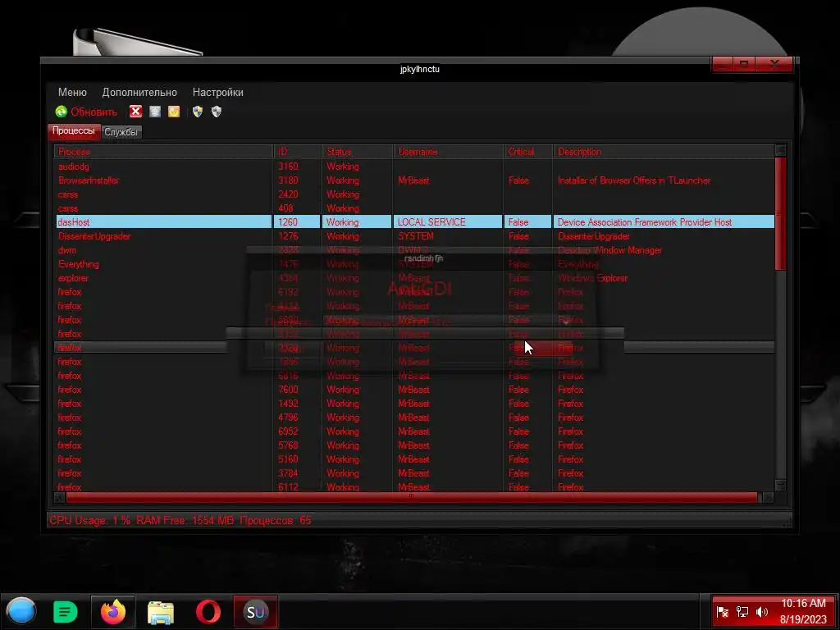This screenshot has width=840, height=630.
Task: Select the firefox process with ID 5160
Action: coord(415,459)
